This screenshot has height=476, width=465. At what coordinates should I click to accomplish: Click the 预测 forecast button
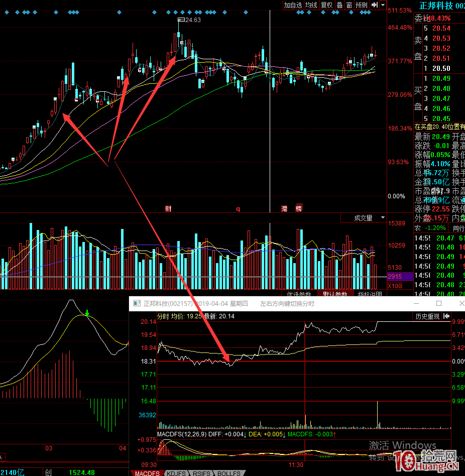[x=361, y=5]
